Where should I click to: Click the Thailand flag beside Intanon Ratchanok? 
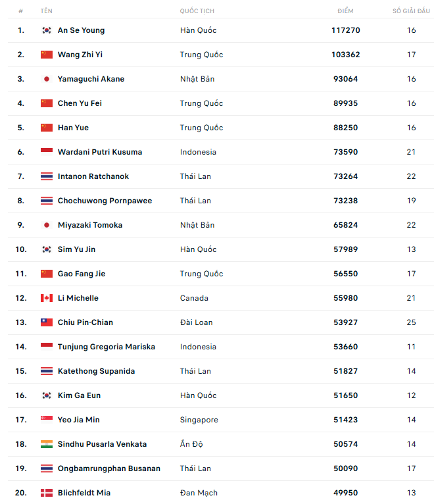click(x=46, y=176)
